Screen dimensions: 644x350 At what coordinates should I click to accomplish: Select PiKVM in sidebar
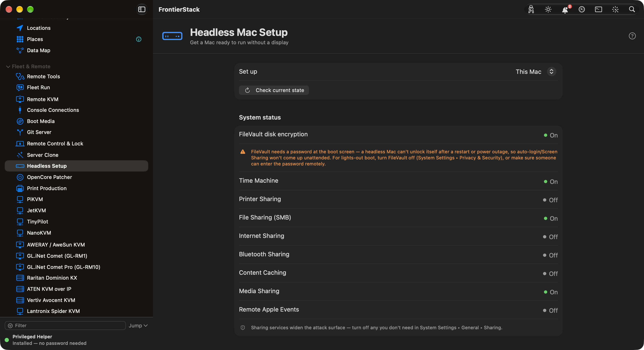click(x=76, y=199)
